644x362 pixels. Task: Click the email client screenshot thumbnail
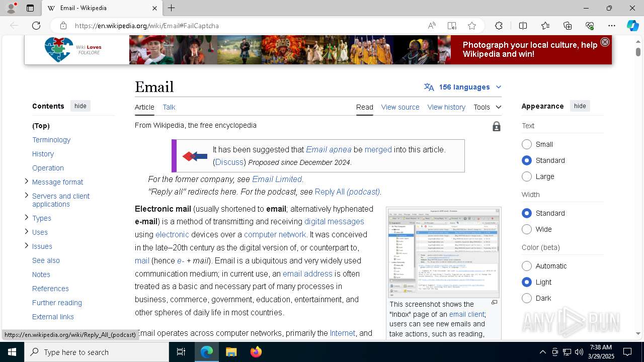coord(443,252)
